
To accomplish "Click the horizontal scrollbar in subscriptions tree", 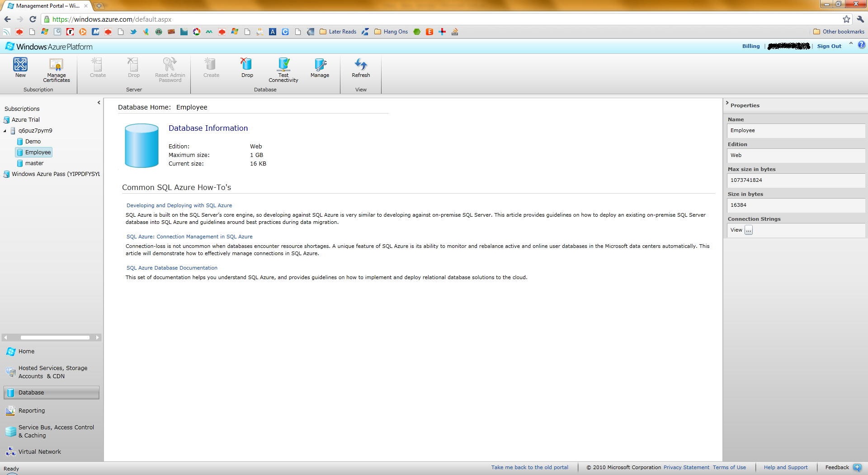I will (x=55, y=337).
